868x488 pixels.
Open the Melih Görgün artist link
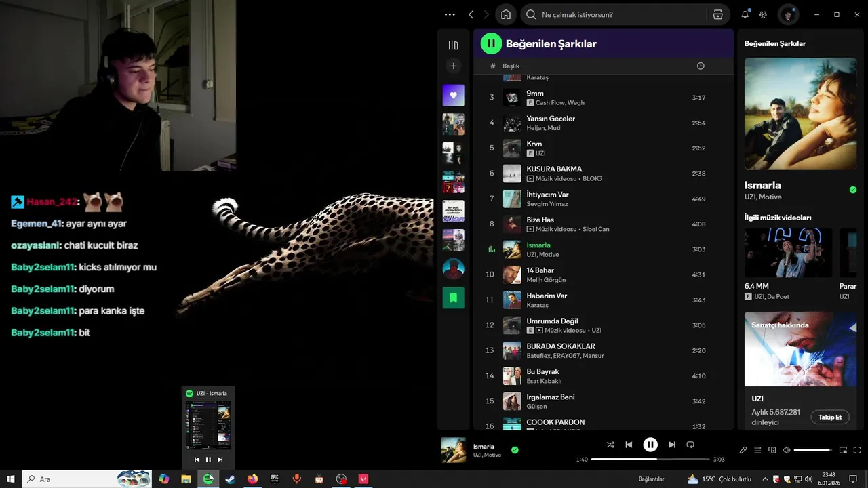pos(546,280)
